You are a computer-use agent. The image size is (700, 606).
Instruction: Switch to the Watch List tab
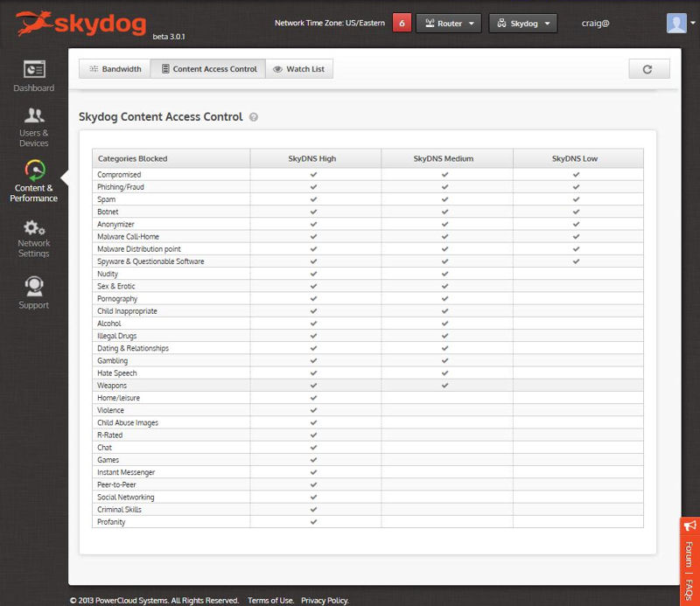click(x=299, y=69)
